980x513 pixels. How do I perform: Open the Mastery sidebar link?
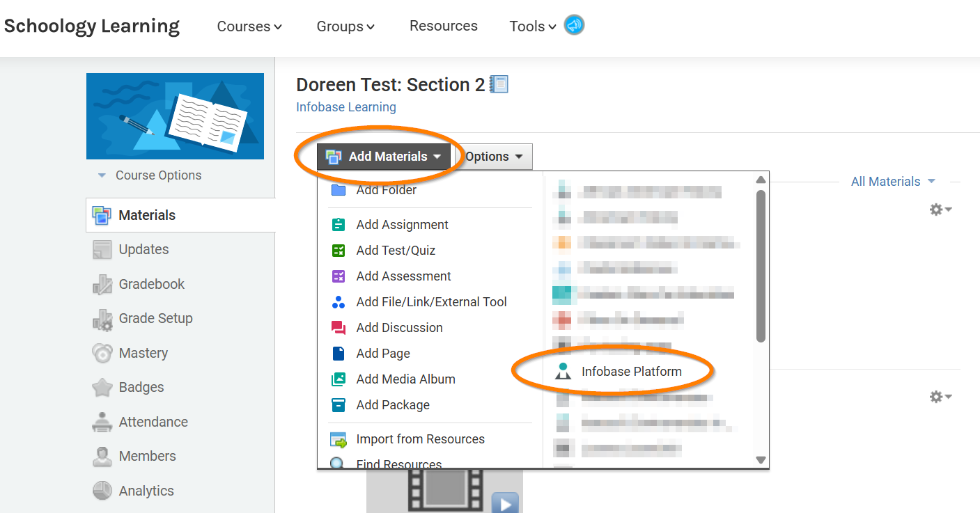[x=143, y=353]
